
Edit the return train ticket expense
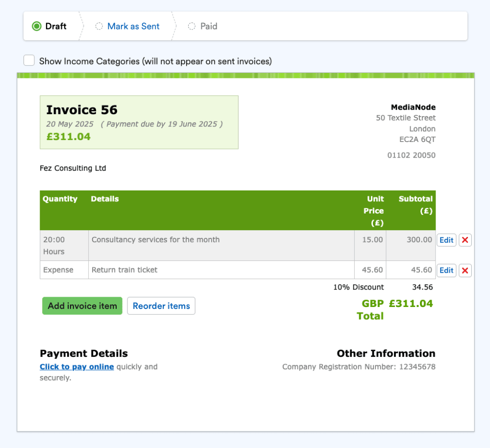[446, 270]
